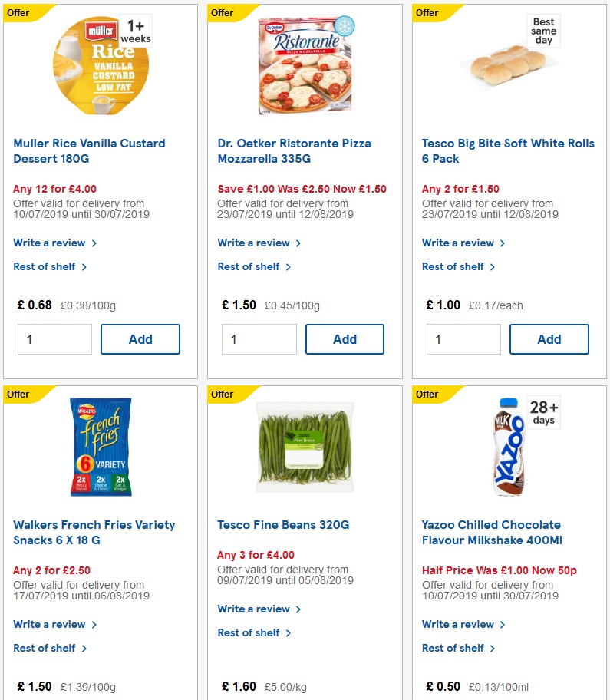Click the '28+ days' badge on Yazoo milkshake
The image size is (610, 700).
click(x=543, y=413)
